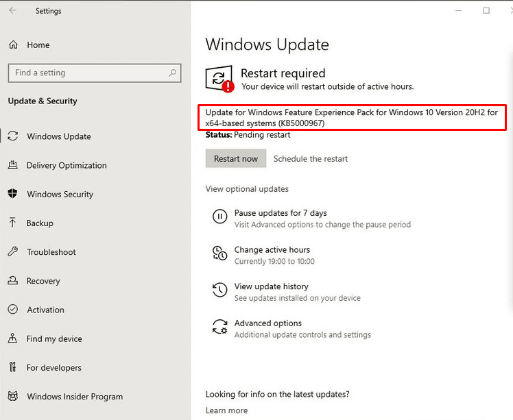Click the pause updates icon
Image resolution: width=513 pixels, height=420 pixels.
[x=219, y=218]
